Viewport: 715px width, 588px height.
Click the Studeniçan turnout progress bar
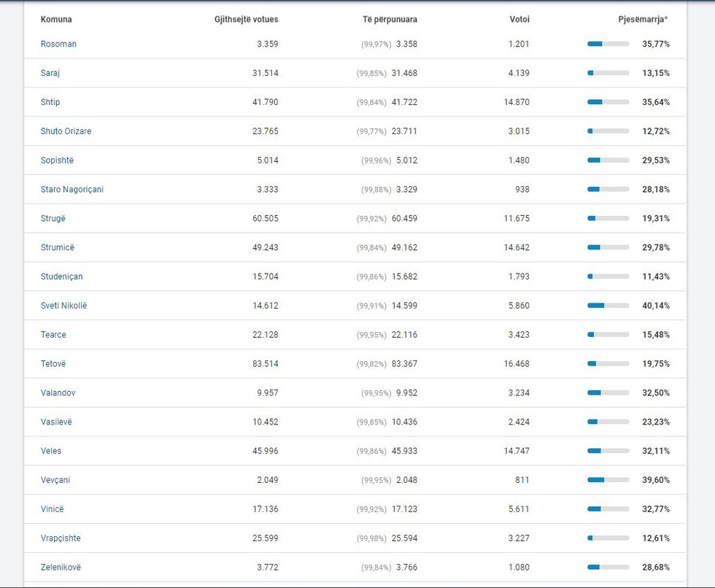(608, 276)
